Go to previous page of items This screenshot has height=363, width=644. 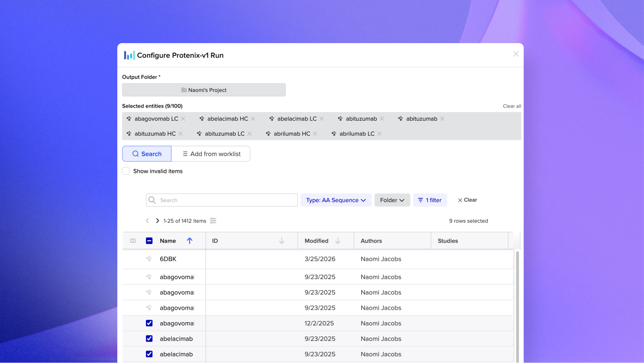point(147,221)
